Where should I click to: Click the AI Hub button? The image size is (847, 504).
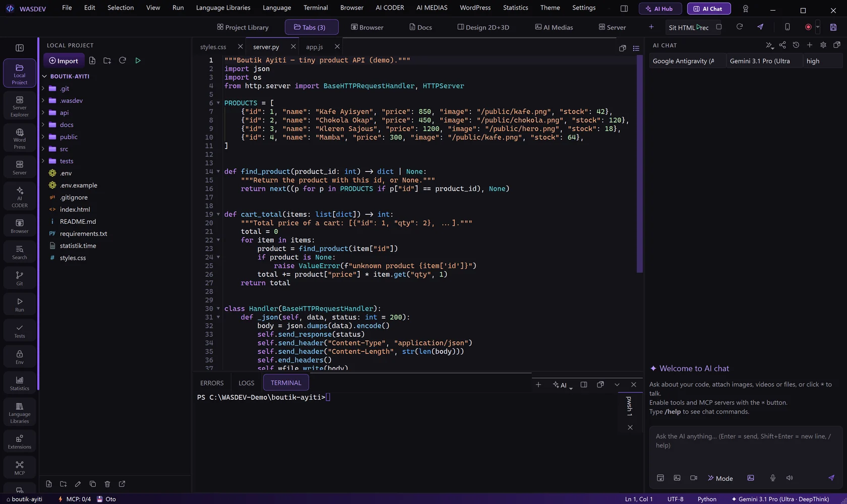tap(660, 9)
